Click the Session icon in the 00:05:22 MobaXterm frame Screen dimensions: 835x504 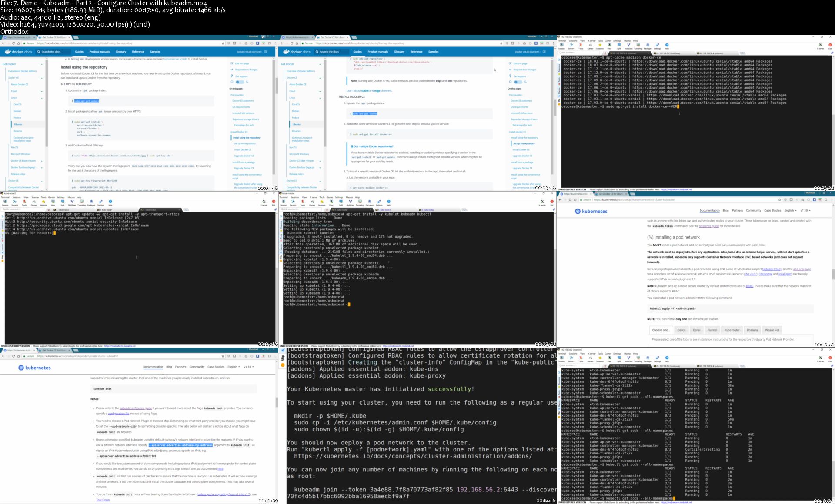coord(562,46)
